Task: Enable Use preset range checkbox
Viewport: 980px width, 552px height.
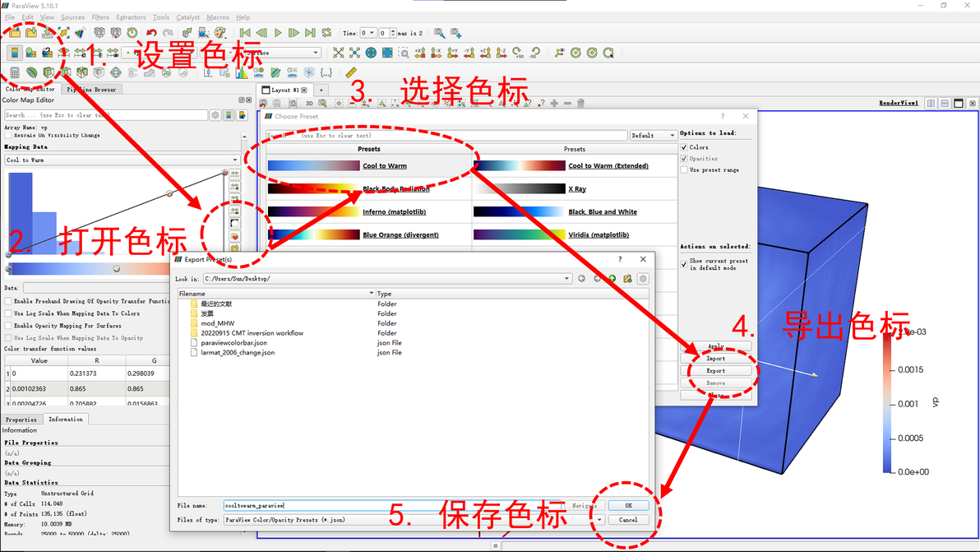Action: (684, 170)
